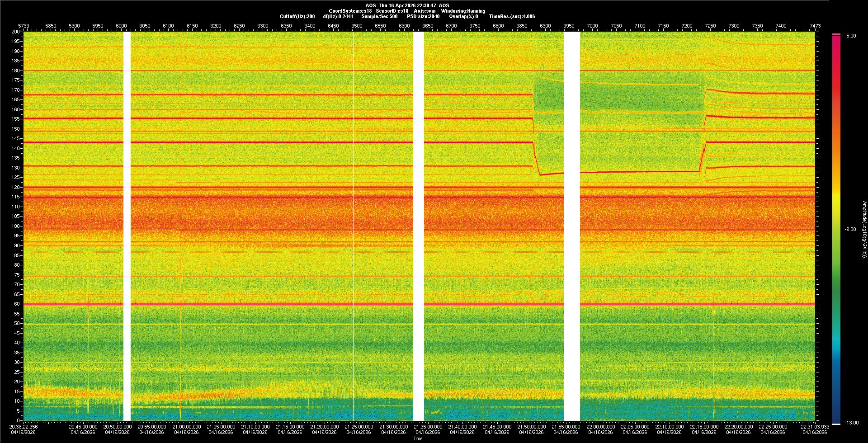Viewport: 868px width, 443px height.
Task: Click the 60 Hz frequency axis tick label
Action: pos(16,304)
